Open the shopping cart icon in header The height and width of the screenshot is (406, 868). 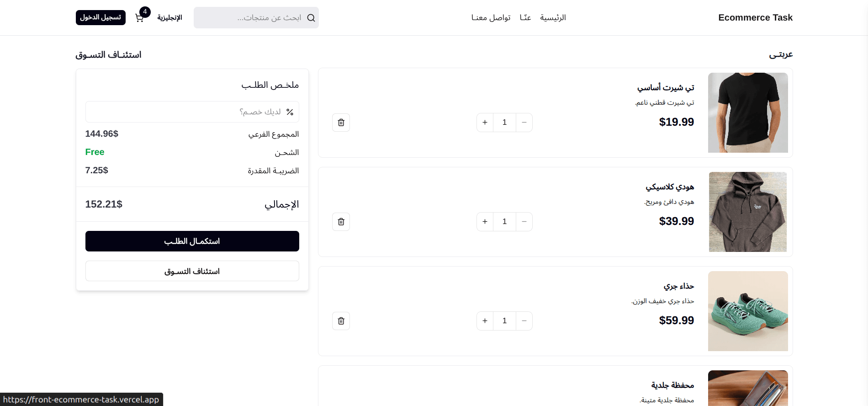[140, 18]
